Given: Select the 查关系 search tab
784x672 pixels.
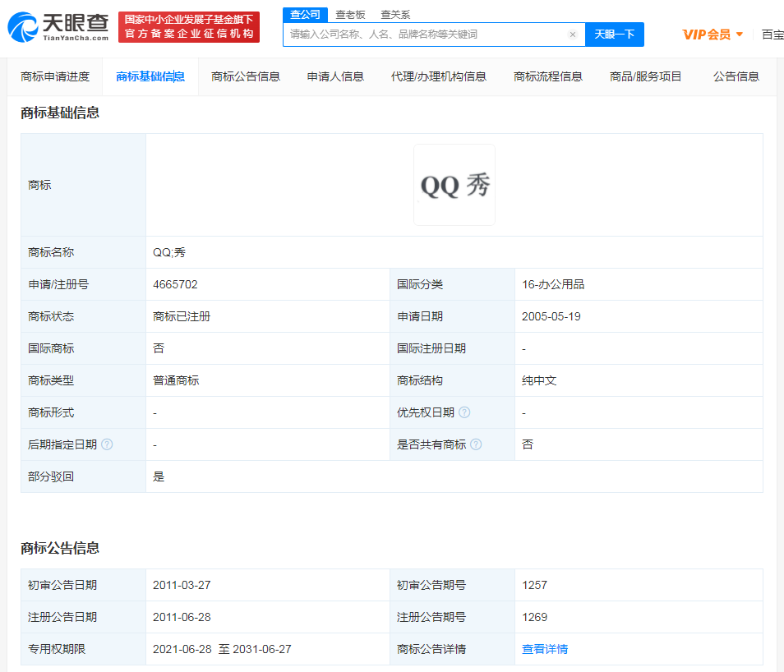Looking at the screenshot, I should [395, 15].
